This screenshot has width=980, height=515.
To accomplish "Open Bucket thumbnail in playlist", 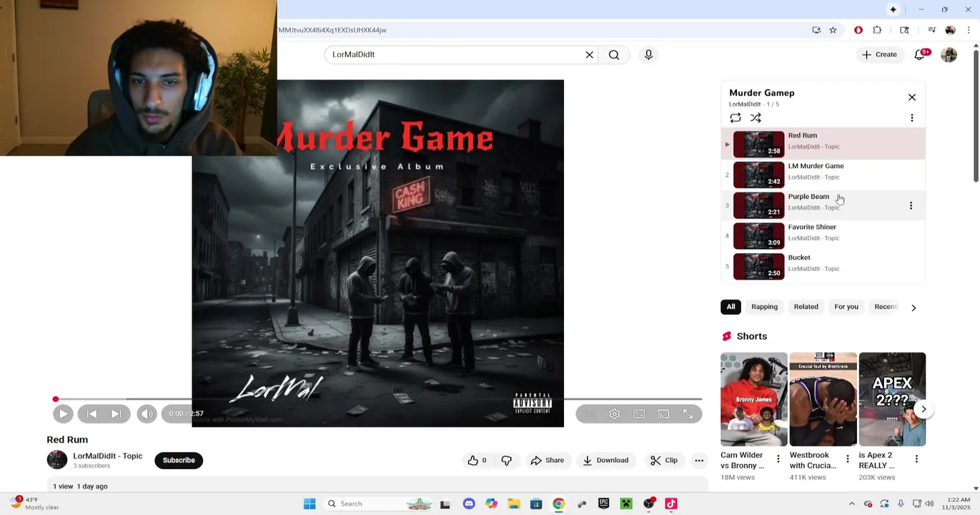I will click(x=758, y=266).
